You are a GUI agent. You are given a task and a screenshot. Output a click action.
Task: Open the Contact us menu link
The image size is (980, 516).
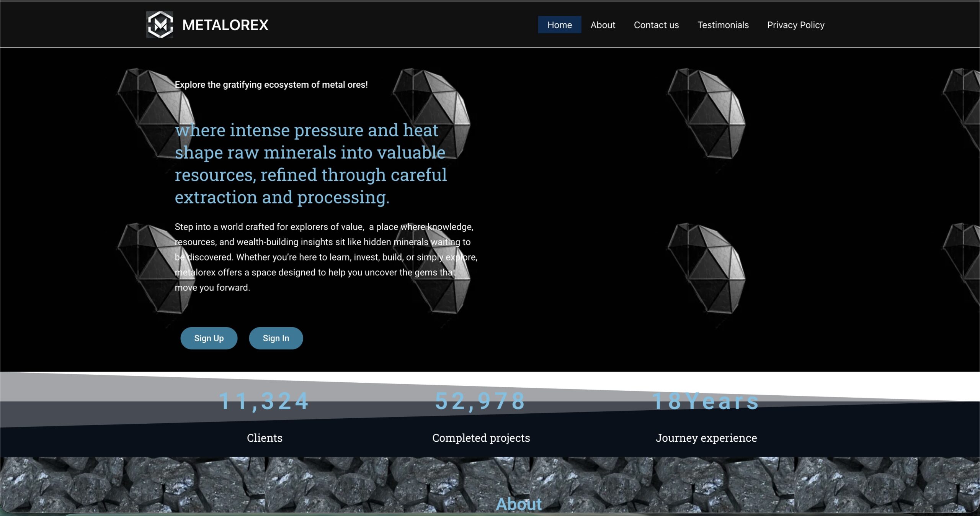point(656,25)
